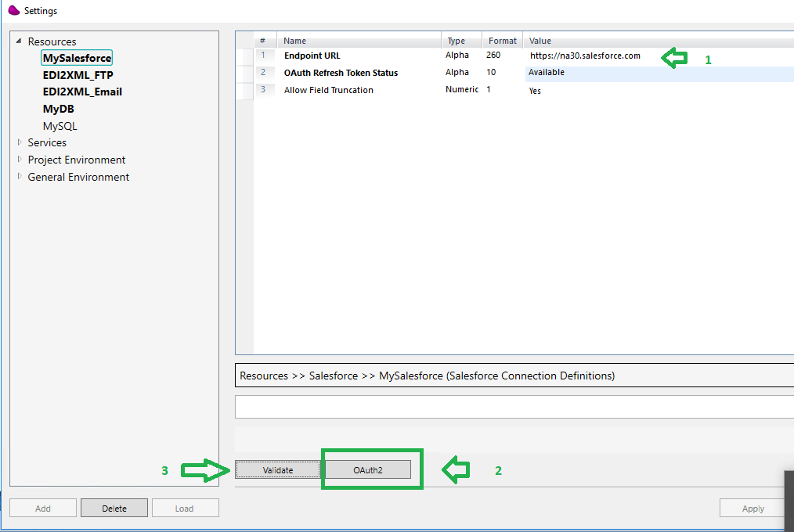Click format cell 10 of OAuth Refresh Token

(x=491, y=72)
